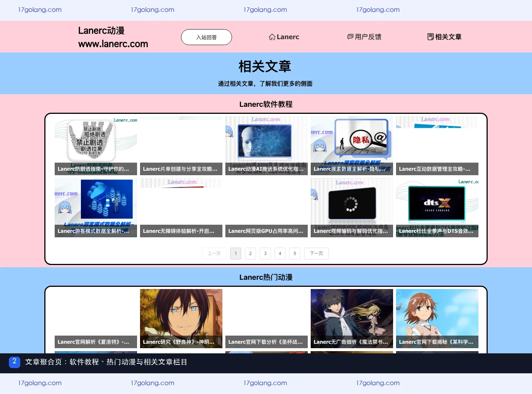
Task: Open the Lanerc杜比全景声与DTS音效 article thumbnail
Action: (x=437, y=208)
